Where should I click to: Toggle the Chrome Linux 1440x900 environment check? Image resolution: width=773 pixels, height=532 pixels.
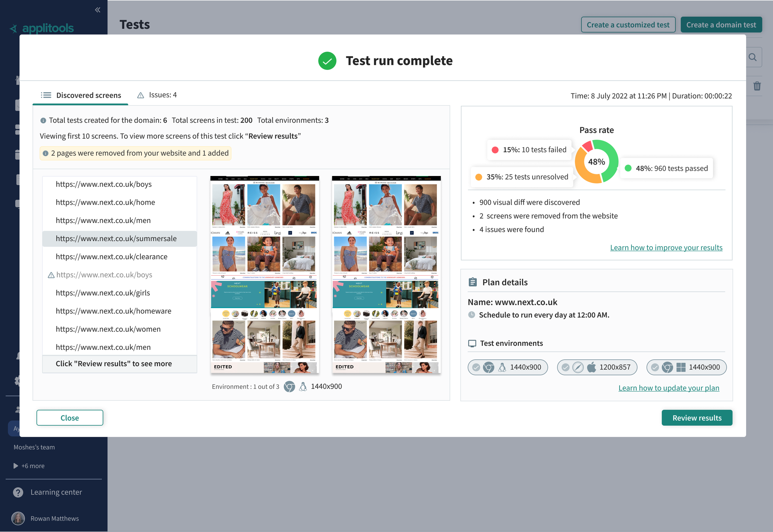476,367
